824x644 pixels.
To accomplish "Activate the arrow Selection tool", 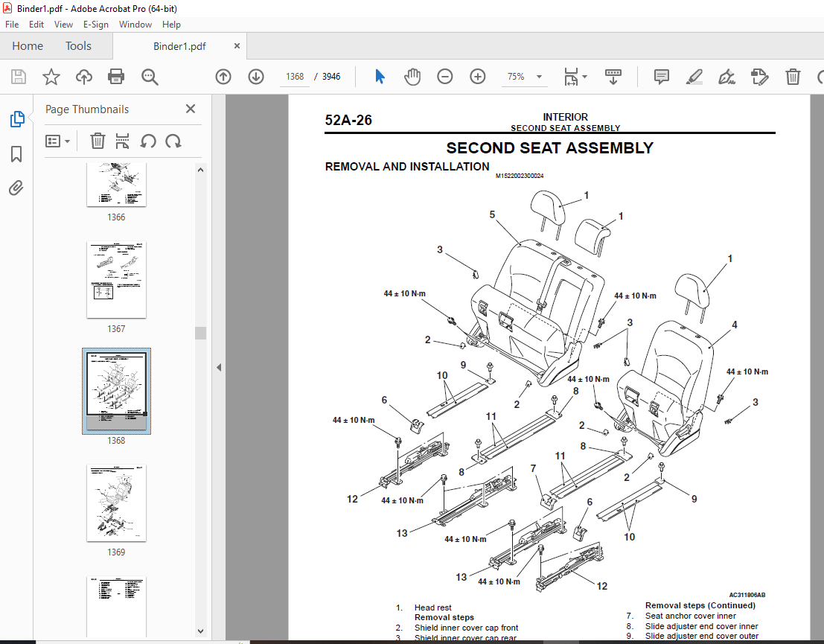I will 380,77.
